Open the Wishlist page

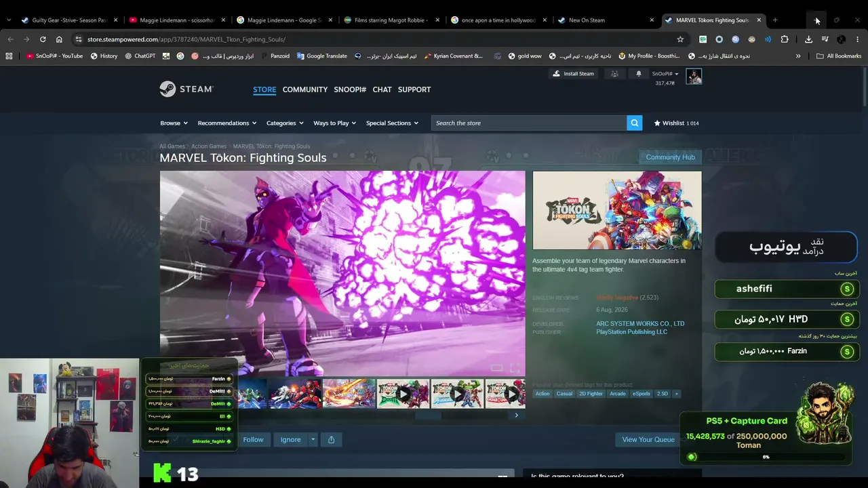pos(676,123)
